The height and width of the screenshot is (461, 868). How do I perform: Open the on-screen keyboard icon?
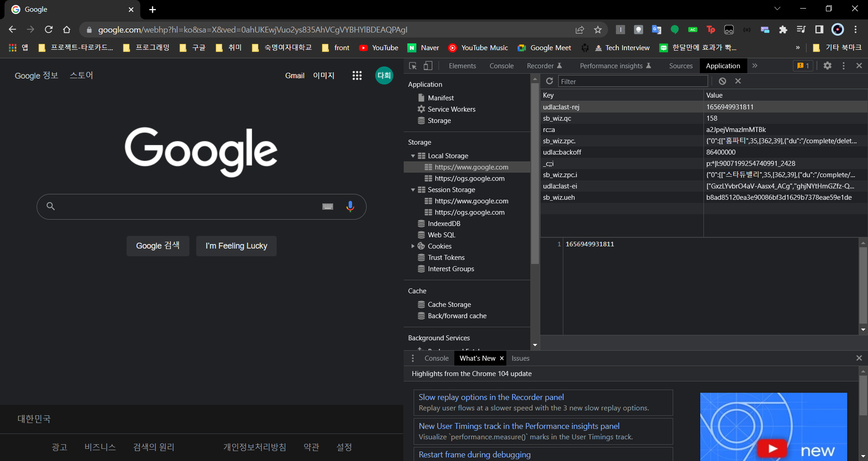coord(328,207)
